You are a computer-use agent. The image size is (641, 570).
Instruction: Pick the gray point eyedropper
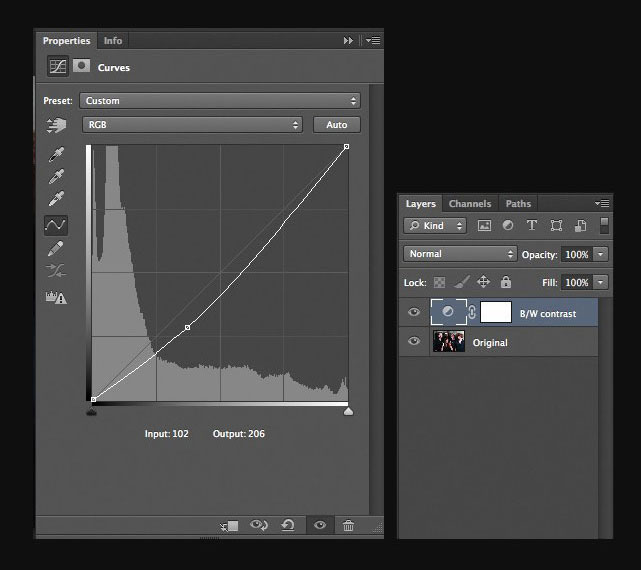[56, 177]
